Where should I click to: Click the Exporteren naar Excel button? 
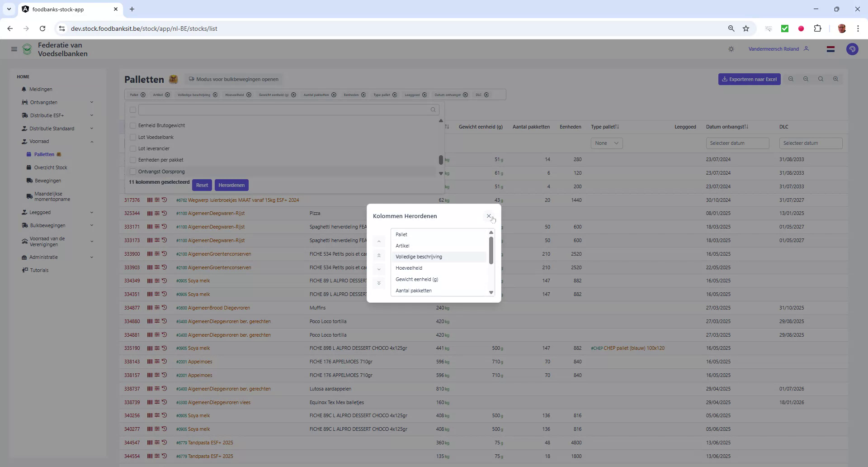coord(749,79)
